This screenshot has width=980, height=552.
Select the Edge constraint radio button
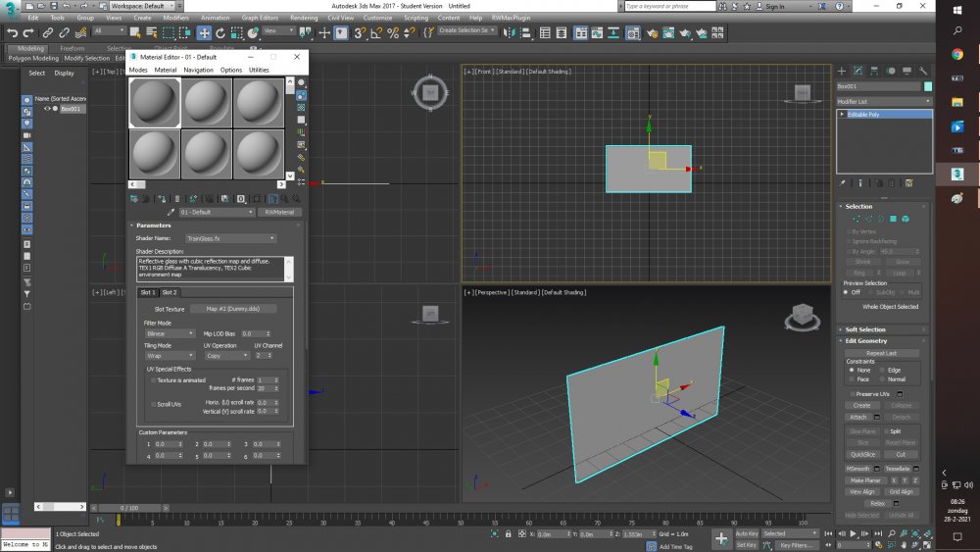pyautogui.click(x=883, y=370)
